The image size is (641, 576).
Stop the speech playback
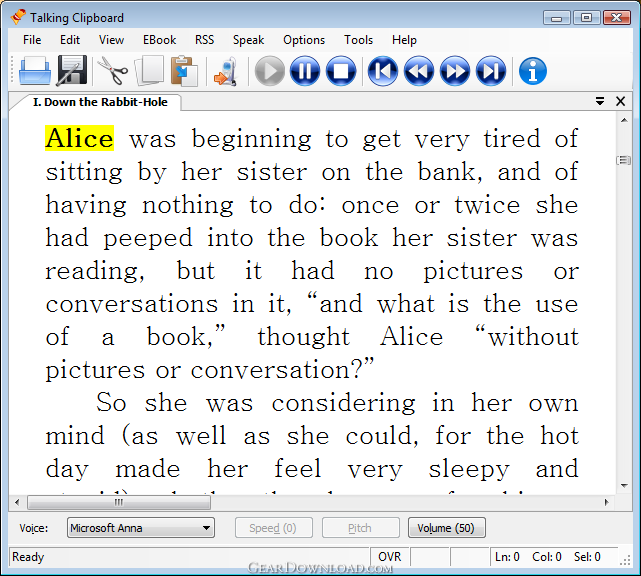tap(341, 71)
